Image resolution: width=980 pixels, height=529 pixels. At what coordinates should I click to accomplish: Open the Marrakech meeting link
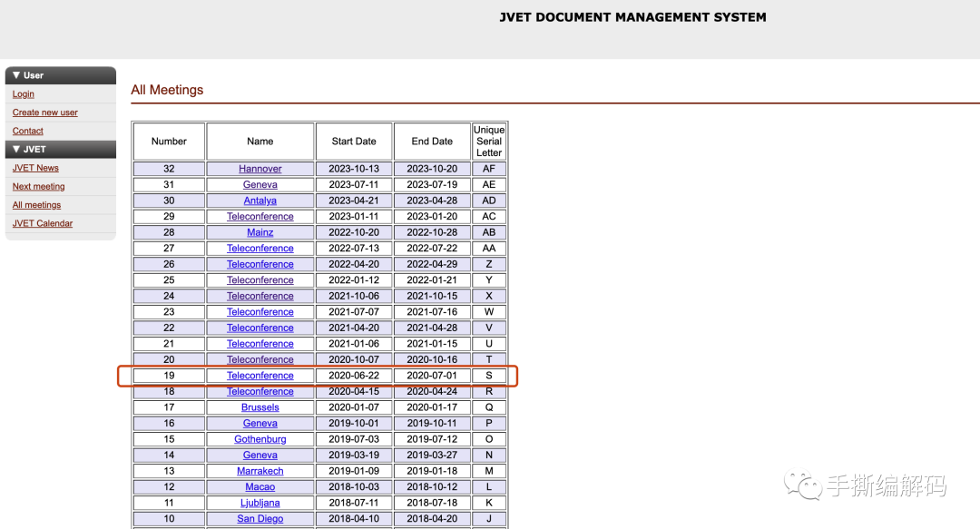click(260, 471)
